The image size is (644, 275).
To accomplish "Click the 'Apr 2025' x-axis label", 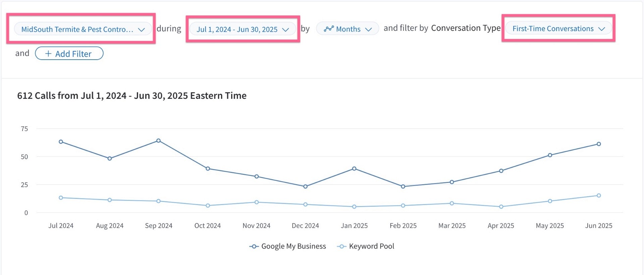I will point(501,226).
